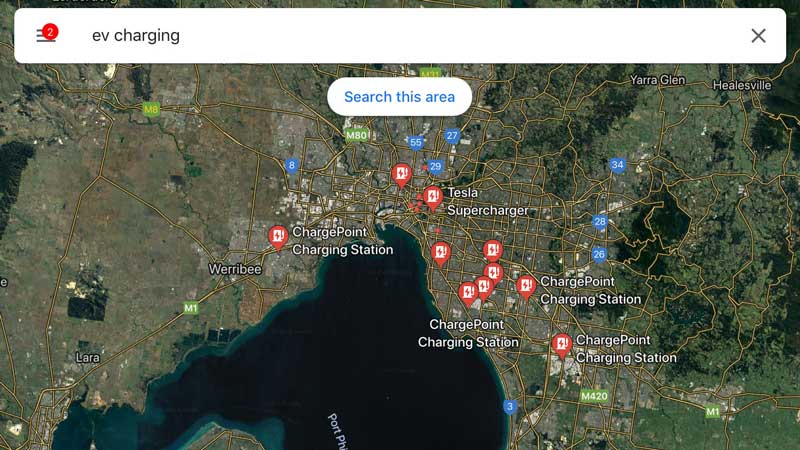The width and height of the screenshot is (800, 450).
Task: Open the 'Tesla Supercharger' label
Action: [x=487, y=202]
